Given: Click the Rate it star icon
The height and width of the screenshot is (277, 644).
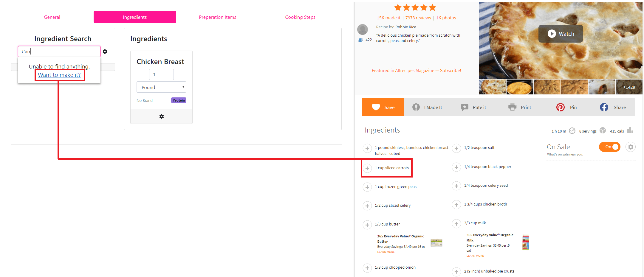Looking at the screenshot, I should pos(464,107).
